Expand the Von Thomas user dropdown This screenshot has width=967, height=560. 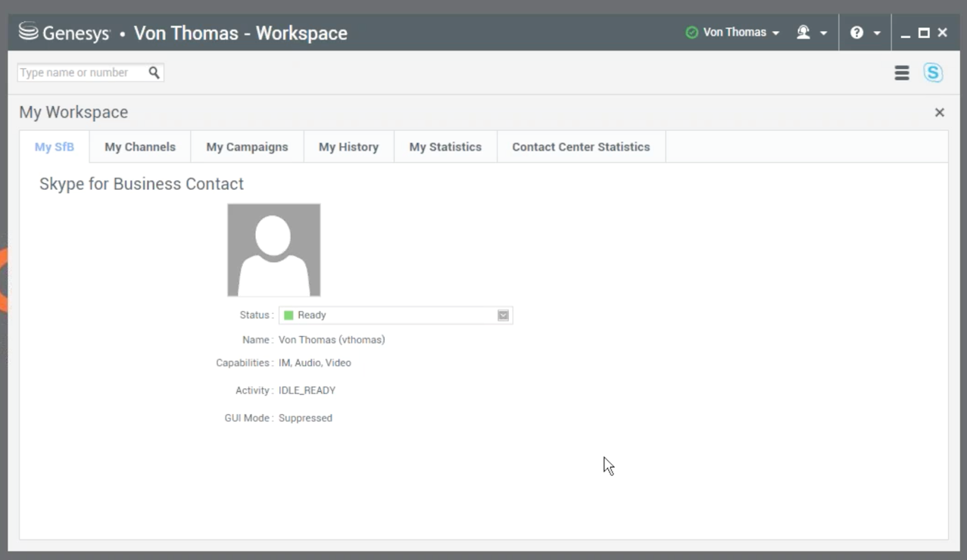(x=775, y=33)
